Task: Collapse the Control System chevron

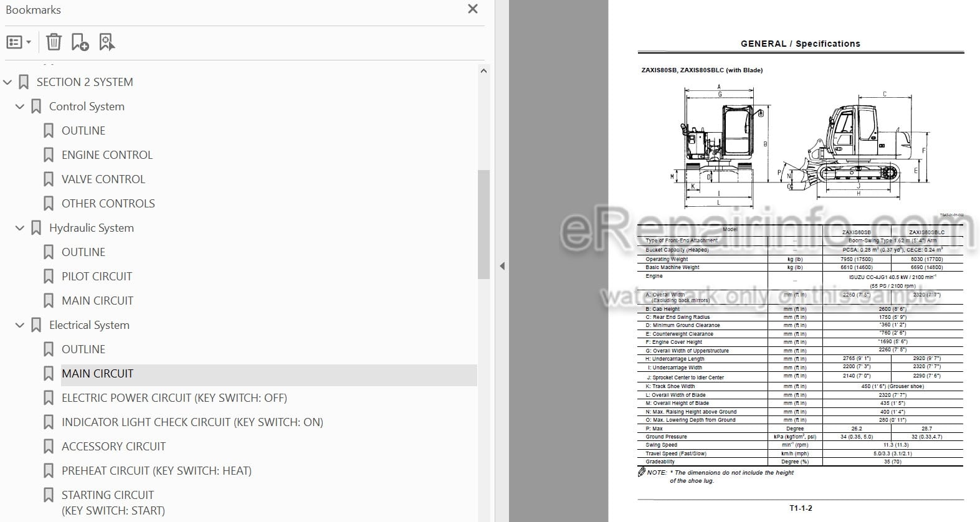Action: coord(20,107)
